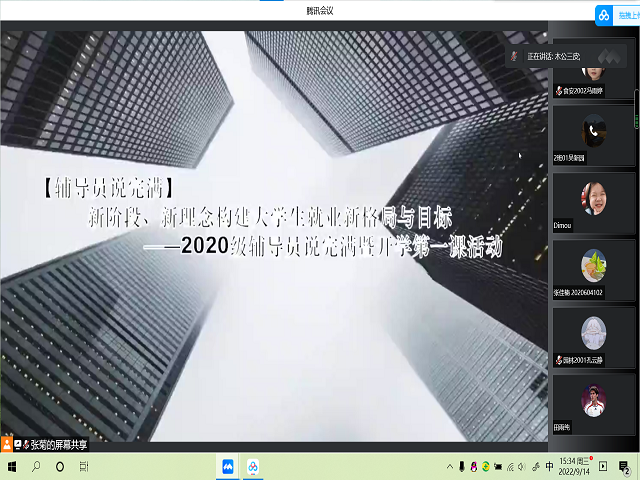
Task: Click the muted microphone icon beside 正在讲话
Action: pos(514,56)
